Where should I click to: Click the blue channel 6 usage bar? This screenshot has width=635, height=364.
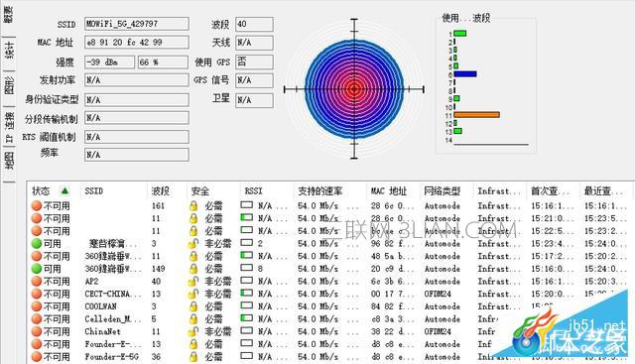coord(465,74)
